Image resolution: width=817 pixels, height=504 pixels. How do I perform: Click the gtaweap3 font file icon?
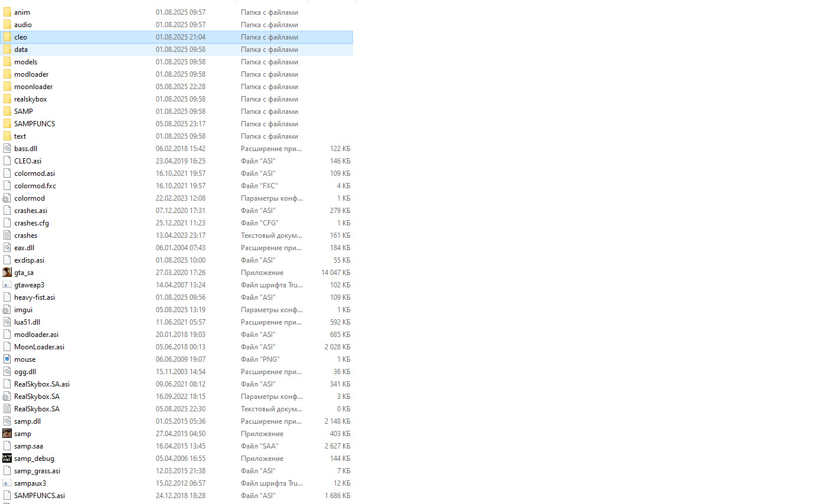pos(7,285)
